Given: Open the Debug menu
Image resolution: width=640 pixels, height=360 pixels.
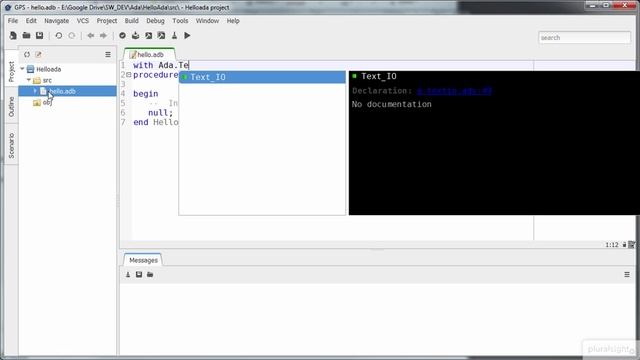Looking at the screenshot, I should (155, 21).
